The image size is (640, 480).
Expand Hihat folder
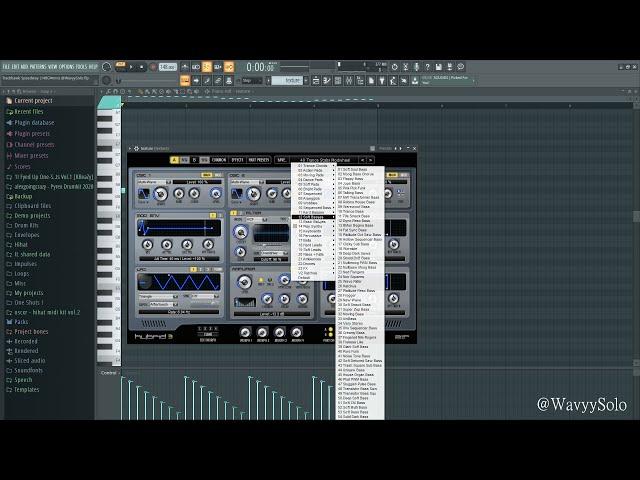pos(17,245)
